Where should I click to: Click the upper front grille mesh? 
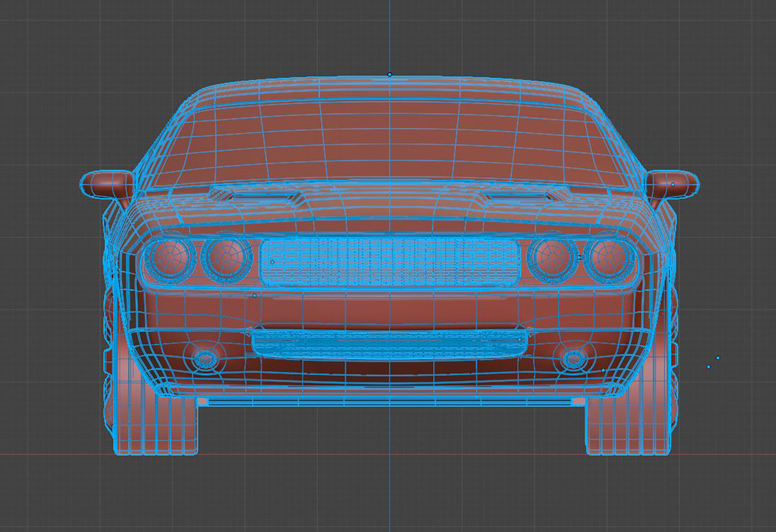click(390, 263)
